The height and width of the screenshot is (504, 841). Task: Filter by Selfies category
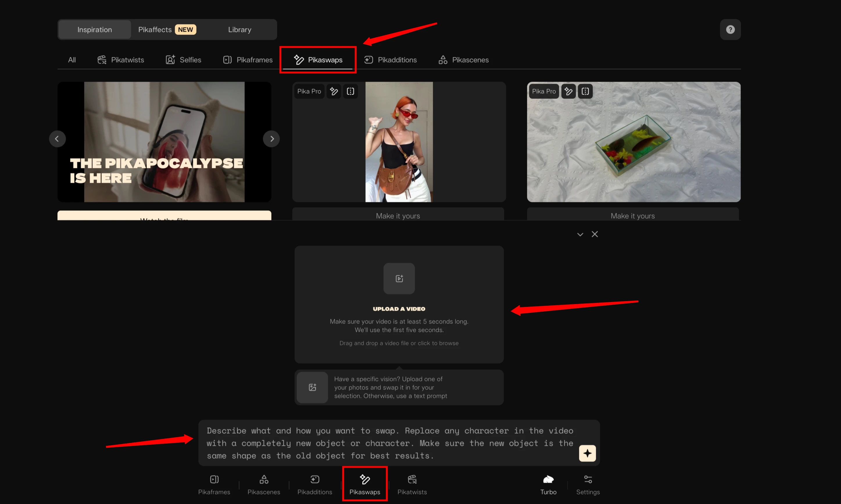point(183,60)
